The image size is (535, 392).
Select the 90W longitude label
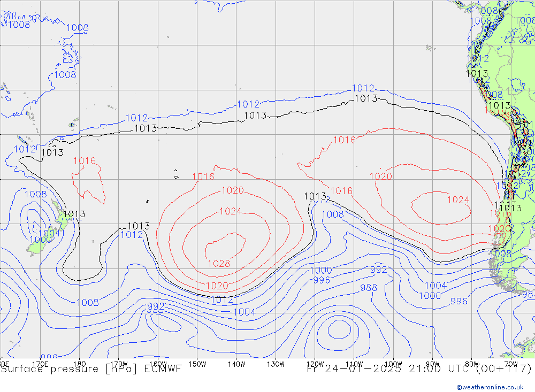pyautogui.click(x=433, y=364)
